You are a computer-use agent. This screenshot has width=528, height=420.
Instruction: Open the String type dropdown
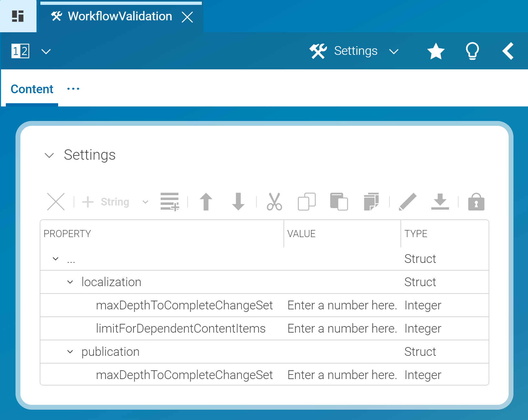click(145, 202)
